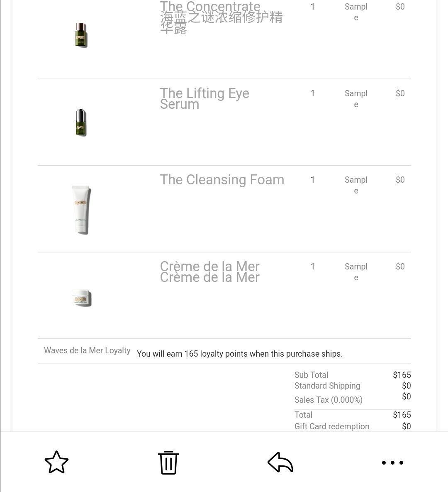Select the Waves de la Mer Loyalty label
Image resolution: width=448 pixels, height=492 pixels.
[x=87, y=350]
